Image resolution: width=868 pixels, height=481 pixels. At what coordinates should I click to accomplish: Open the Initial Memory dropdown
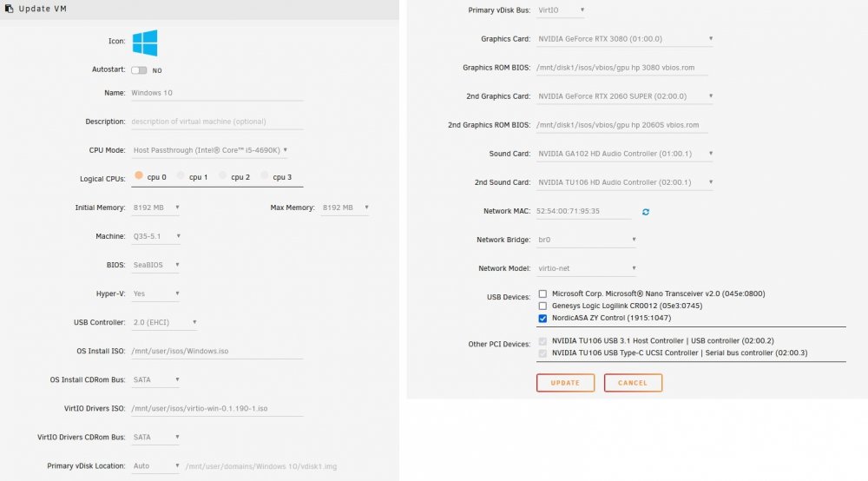pos(155,208)
